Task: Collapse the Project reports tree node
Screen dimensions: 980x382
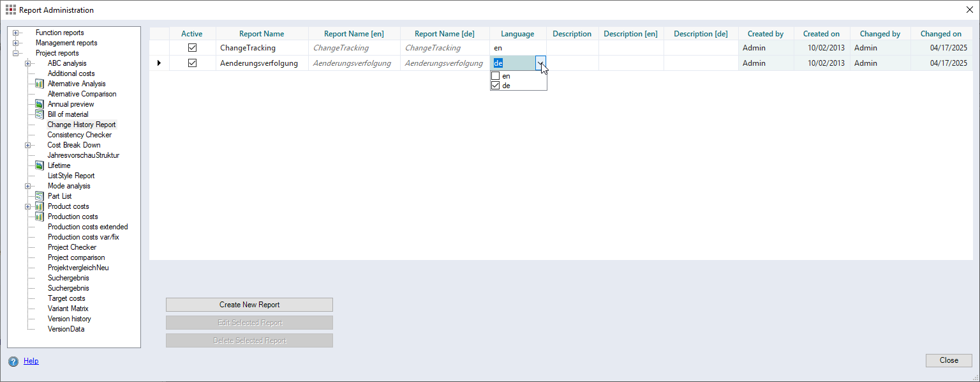Action: pyautogui.click(x=15, y=53)
